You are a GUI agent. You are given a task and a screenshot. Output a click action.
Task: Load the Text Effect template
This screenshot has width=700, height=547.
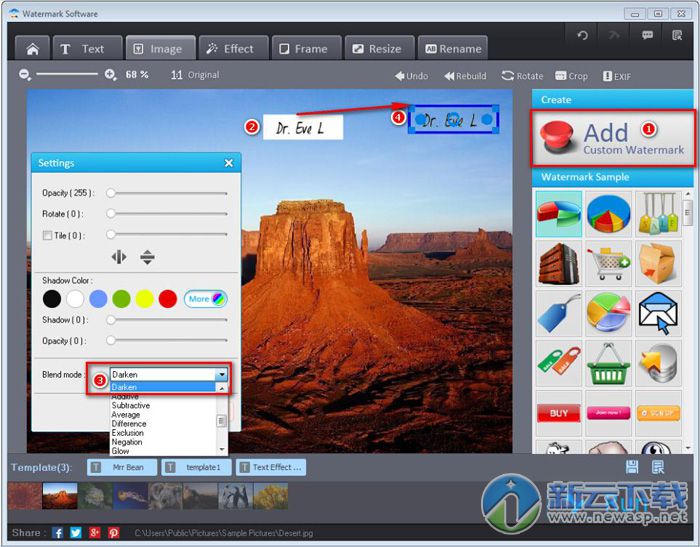[271, 468]
